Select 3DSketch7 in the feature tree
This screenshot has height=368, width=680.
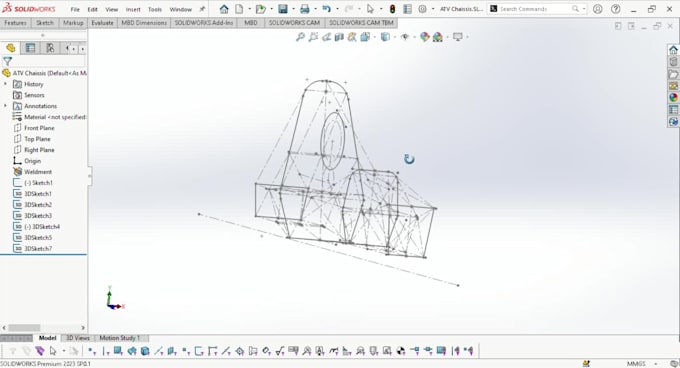[38, 248]
